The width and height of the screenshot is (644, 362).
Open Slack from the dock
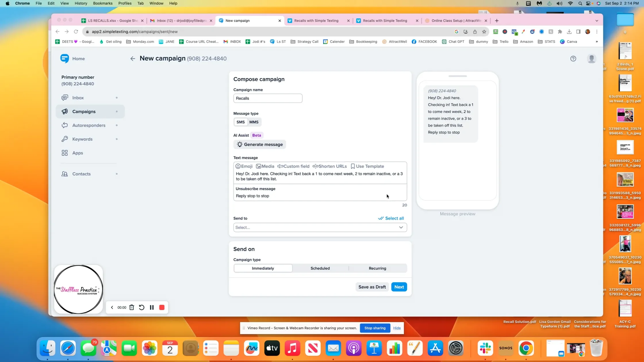(x=485, y=348)
